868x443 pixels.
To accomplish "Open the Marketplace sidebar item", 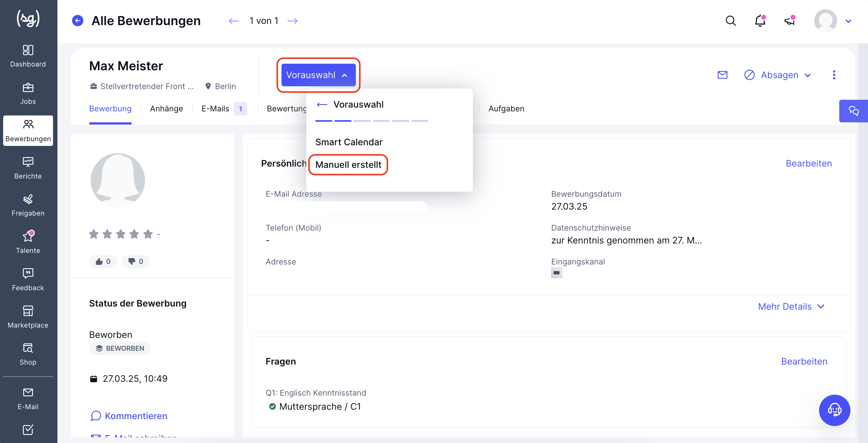I will (x=28, y=317).
